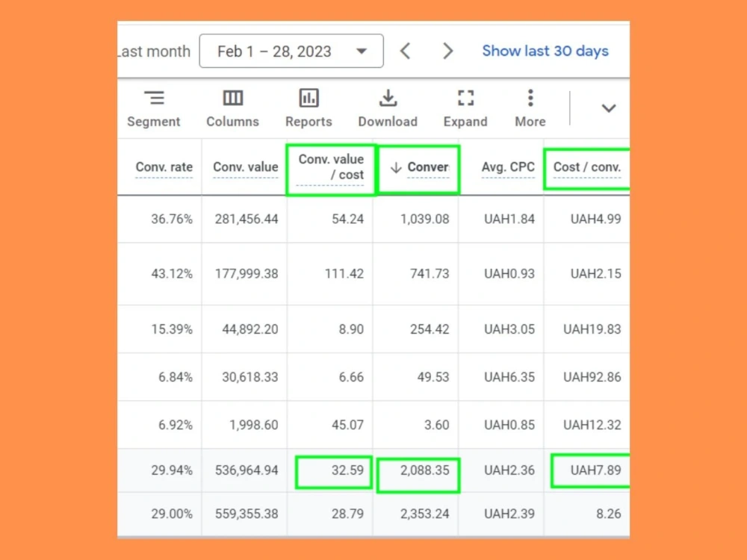Click the UAH6.35 avg. CPC cell
This screenshot has width=747, height=560.
[509, 377]
